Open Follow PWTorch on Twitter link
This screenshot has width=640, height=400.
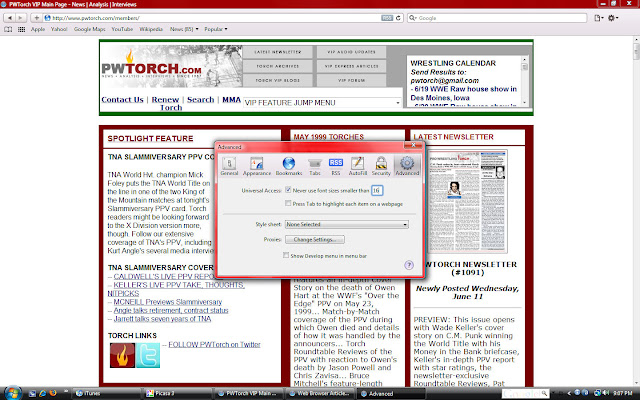214,344
